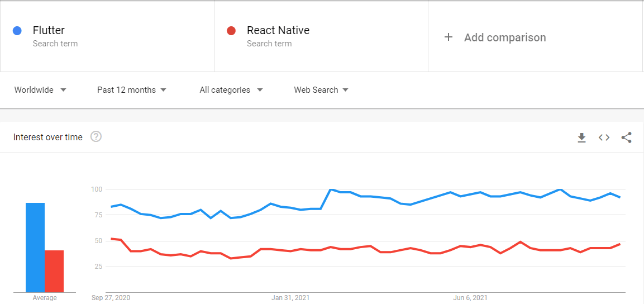Open the All categories dropdown
Image resolution: width=644 pixels, height=304 pixels.
point(231,90)
